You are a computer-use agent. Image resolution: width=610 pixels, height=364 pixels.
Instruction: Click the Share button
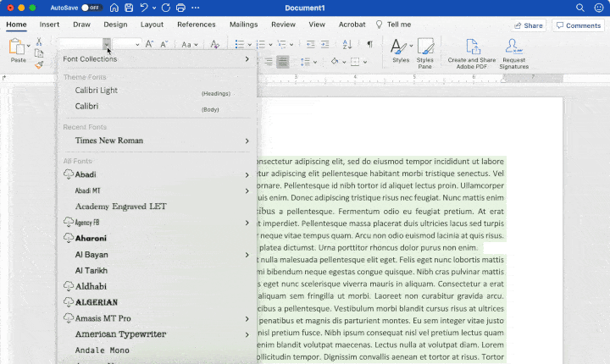coord(529,25)
